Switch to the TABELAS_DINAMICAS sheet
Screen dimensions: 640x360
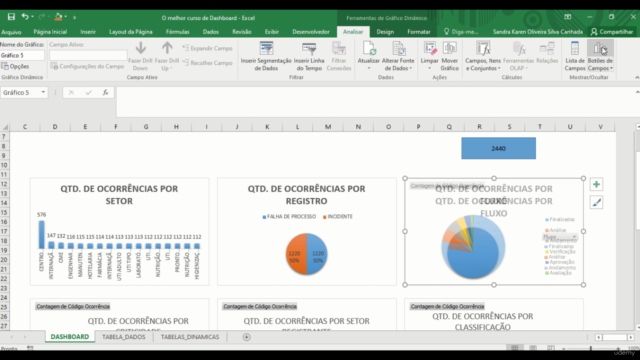click(x=190, y=337)
